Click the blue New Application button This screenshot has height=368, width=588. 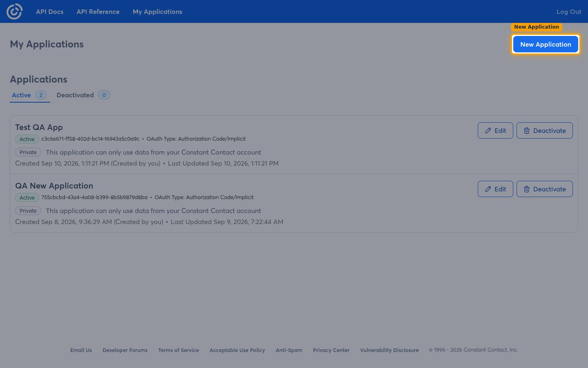point(546,44)
